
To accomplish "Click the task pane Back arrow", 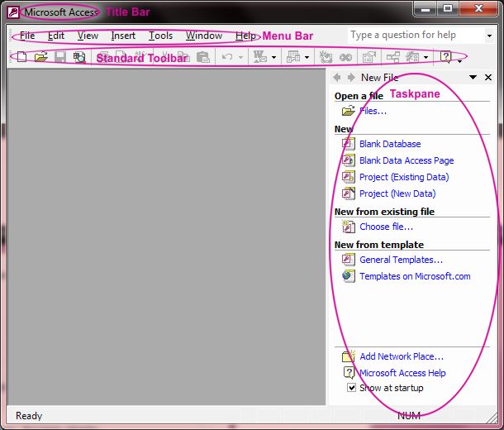I will point(337,77).
